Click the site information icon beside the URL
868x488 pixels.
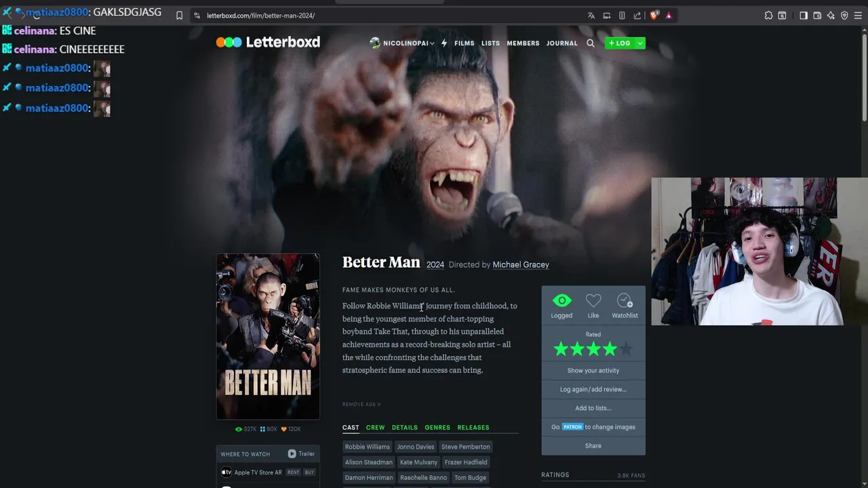[x=197, y=16]
